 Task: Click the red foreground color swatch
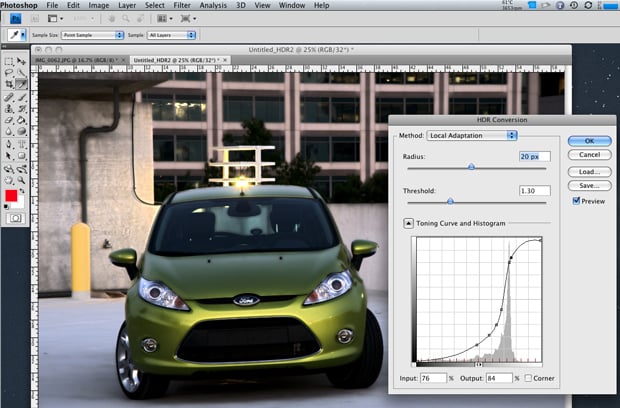point(11,195)
